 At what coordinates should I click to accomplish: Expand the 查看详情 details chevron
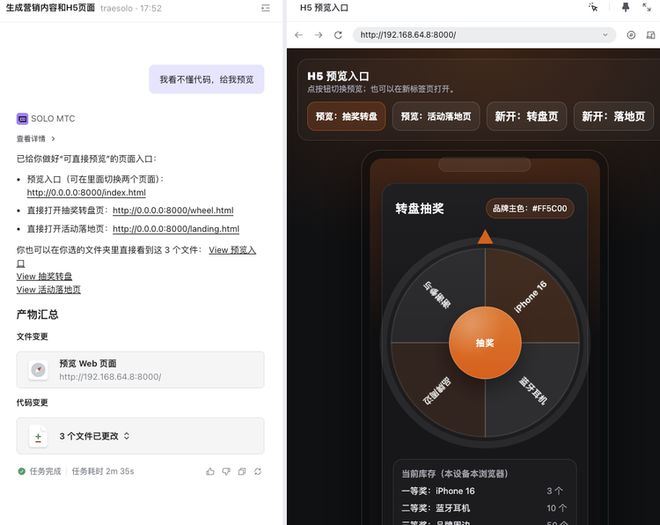point(53,139)
